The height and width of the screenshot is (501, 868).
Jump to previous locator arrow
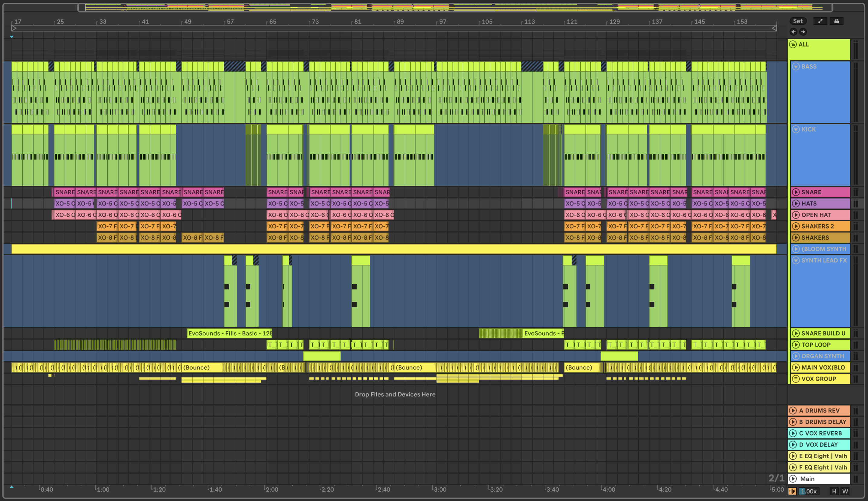coord(793,32)
